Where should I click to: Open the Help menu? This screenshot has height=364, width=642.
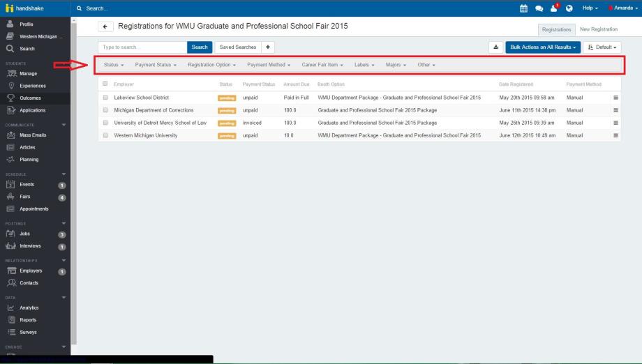(590, 8)
